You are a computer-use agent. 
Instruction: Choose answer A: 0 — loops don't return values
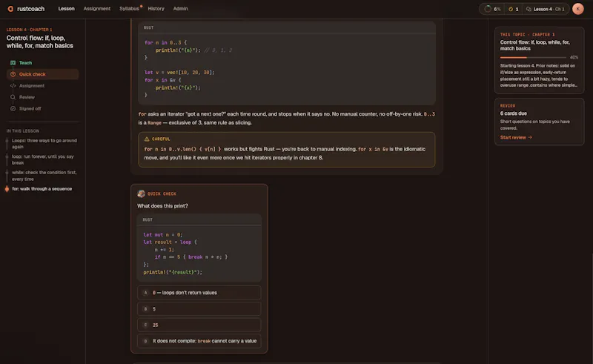coord(199,293)
